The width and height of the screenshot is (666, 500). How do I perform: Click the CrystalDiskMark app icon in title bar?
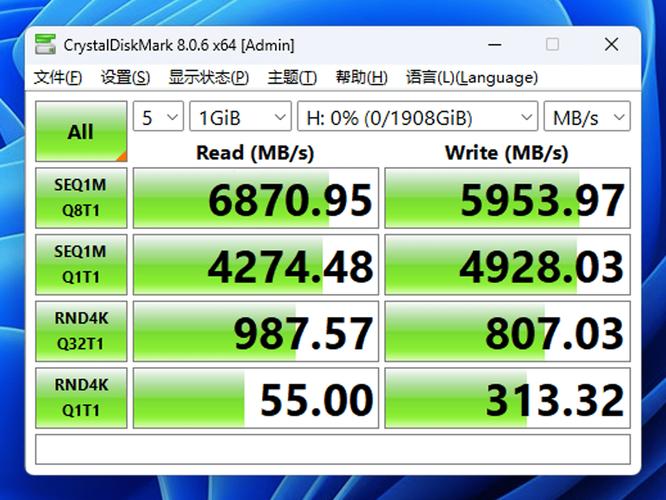point(45,44)
